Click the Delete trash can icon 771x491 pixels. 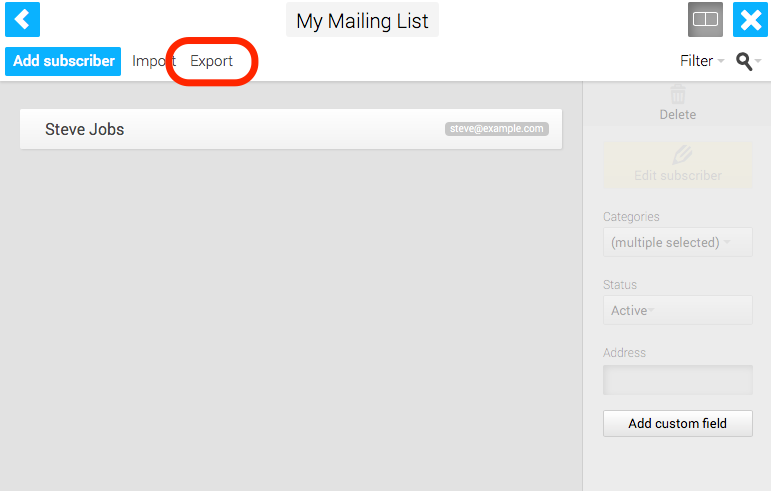[678, 93]
